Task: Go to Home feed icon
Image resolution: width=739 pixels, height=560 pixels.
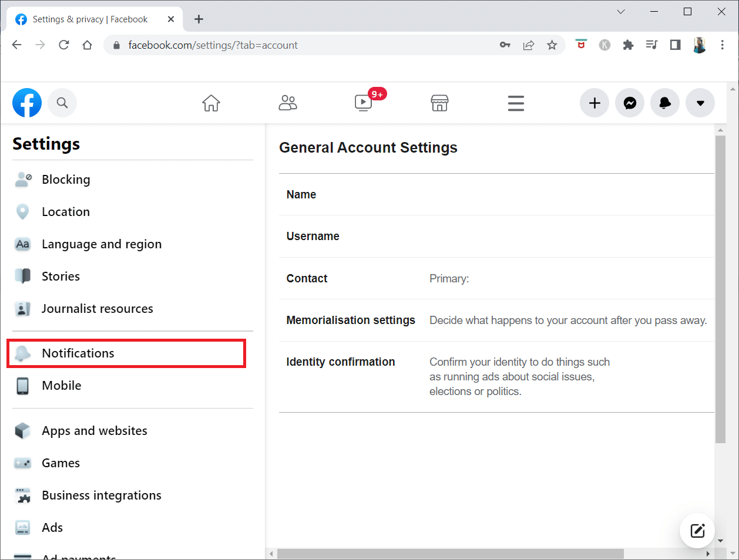Action: pyautogui.click(x=211, y=103)
